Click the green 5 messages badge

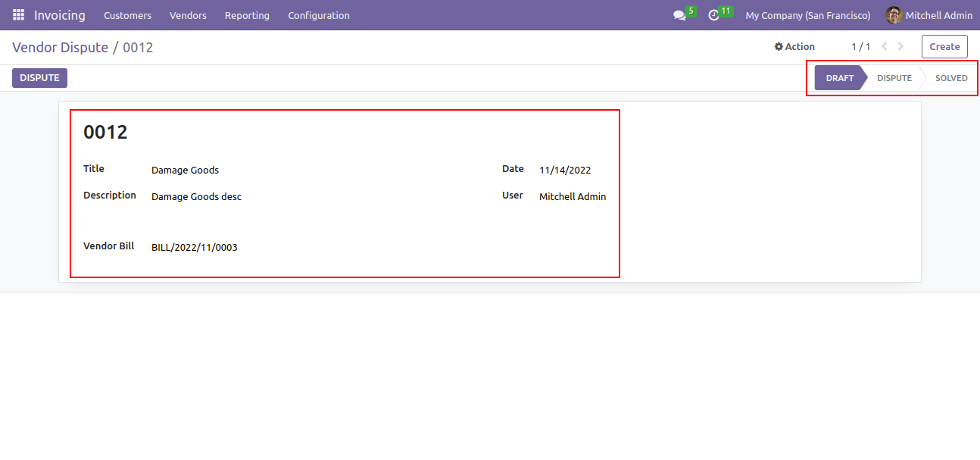[691, 11]
